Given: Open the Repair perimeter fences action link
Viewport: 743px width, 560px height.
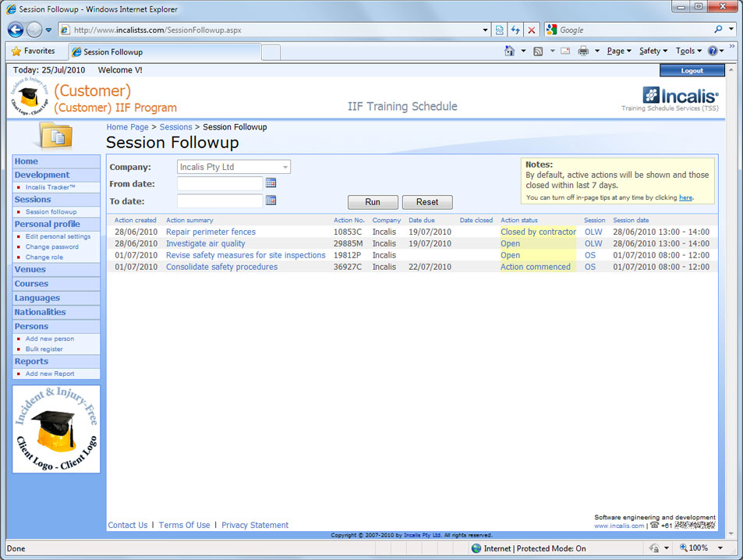Looking at the screenshot, I should tap(211, 232).
